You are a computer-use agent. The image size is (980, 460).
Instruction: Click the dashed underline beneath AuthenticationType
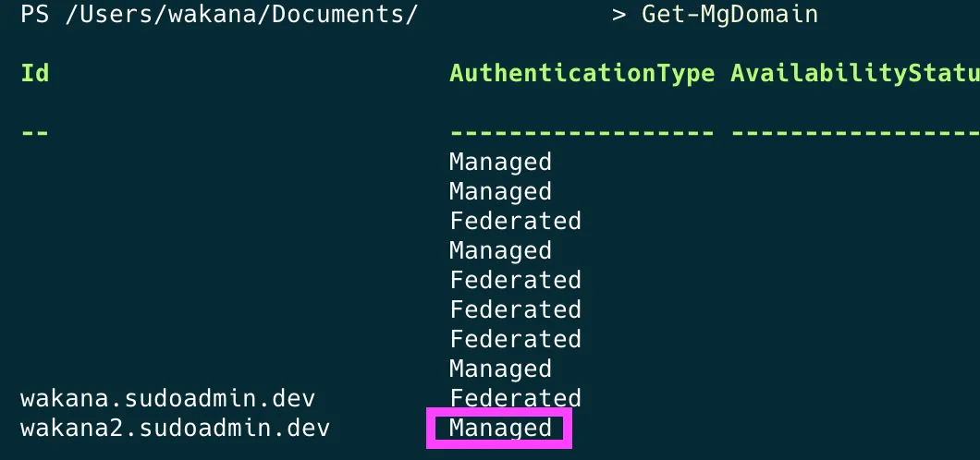click(x=582, y=132)
